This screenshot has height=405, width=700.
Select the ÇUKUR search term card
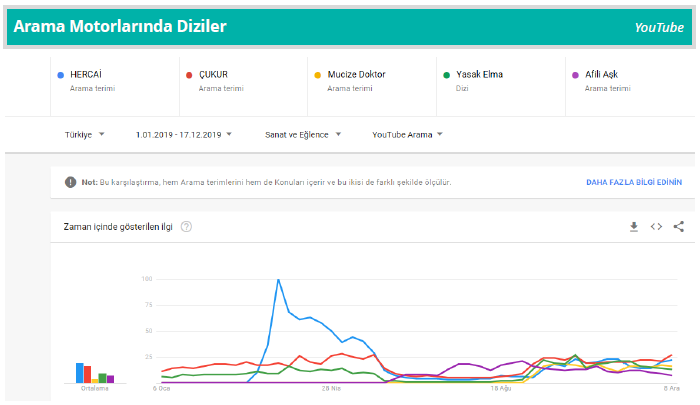pos(244,86)
